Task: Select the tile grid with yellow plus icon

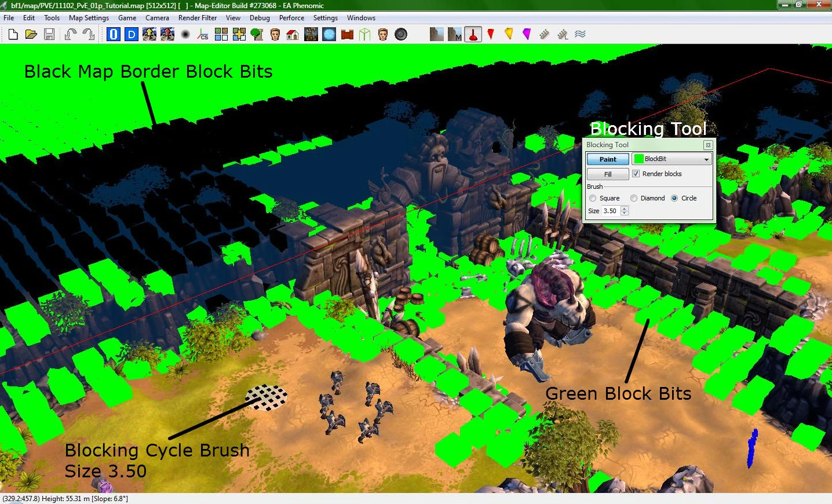Action: [x=239, y=35]
